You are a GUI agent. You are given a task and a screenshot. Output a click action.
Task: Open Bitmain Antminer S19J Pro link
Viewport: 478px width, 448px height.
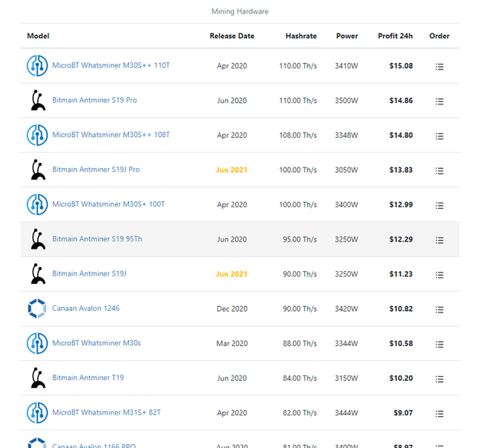click(96, 170)
